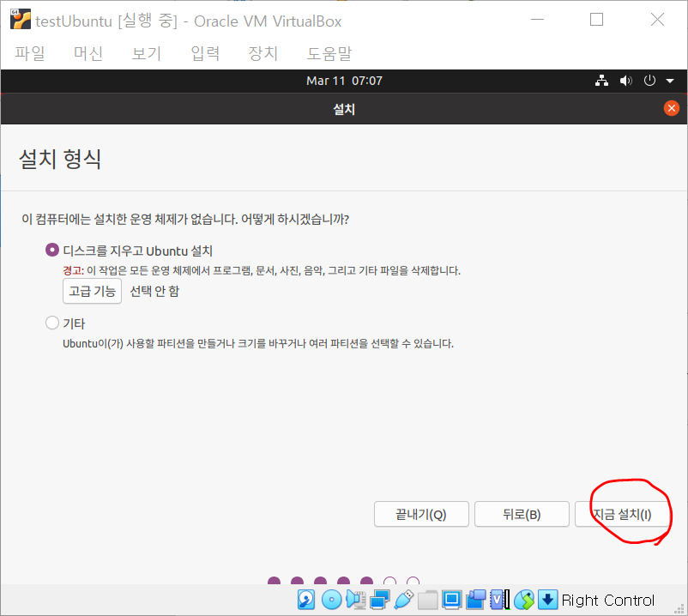688x616 pixels.
Task: Click the Mar 11 07:07 clock
Action: click(x=345, y=81)
